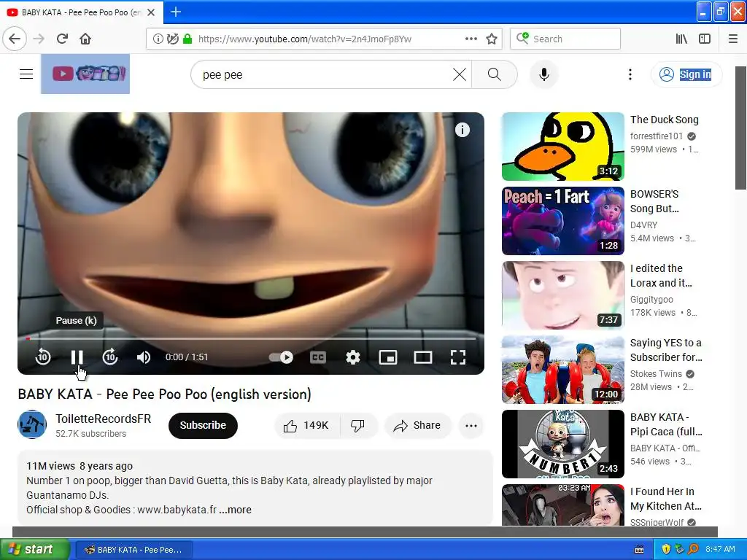
Task: Open The Duck Song thumbnail
Action: point(562,147)
